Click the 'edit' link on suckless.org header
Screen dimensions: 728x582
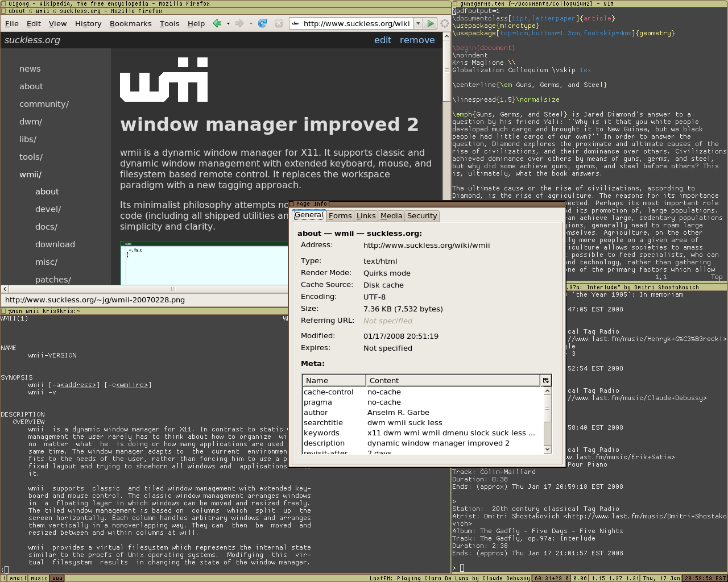point(383,40)
